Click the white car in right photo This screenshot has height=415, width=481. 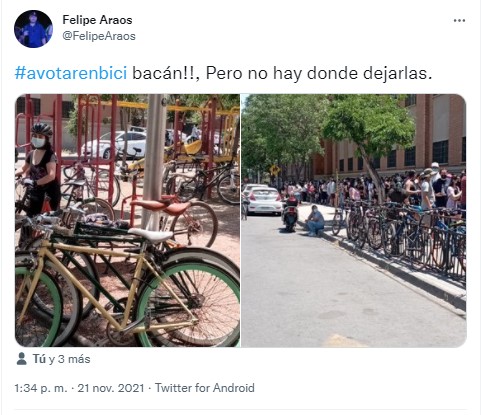tap(264, 200)
